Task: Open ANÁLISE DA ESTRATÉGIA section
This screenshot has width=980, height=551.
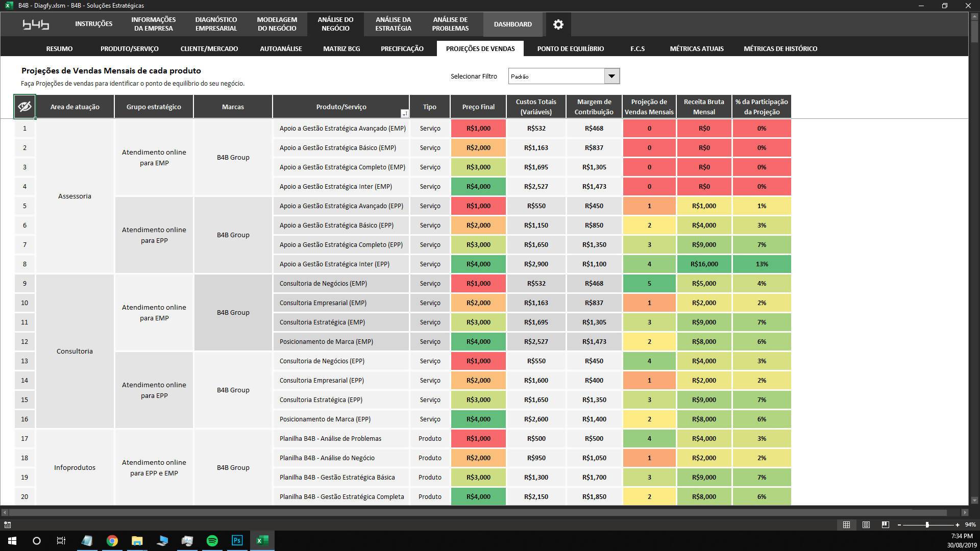Action: pyautogui.click(x=393, y=24)
